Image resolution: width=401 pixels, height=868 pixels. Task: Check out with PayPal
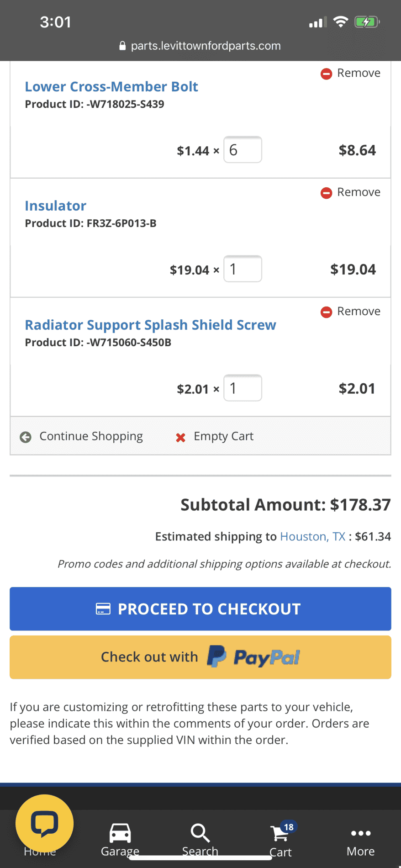pyautogui.click(x=200, y=657)
